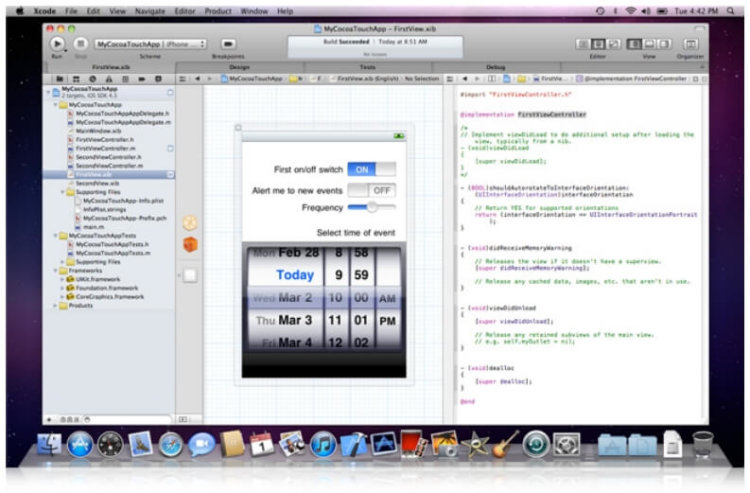750x493 pixels.
Task: Open the @implementation FirstViewController jump bar item
Action: [631, 79]
